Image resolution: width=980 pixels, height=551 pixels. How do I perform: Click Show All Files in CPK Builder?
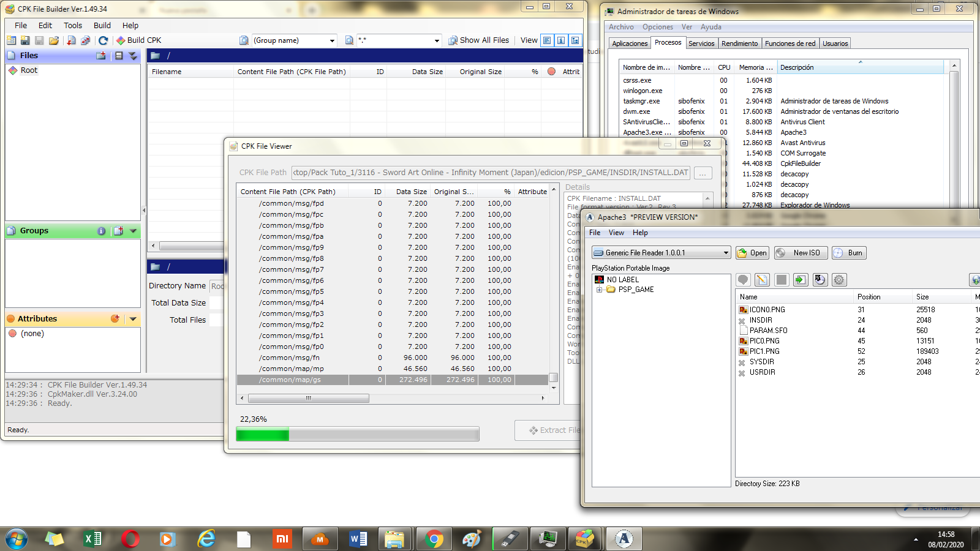[478, 40]
